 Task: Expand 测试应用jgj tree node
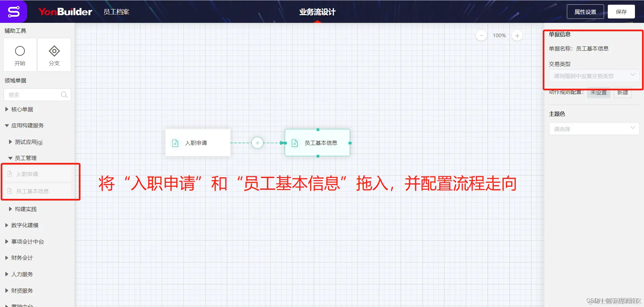[10, 142]
